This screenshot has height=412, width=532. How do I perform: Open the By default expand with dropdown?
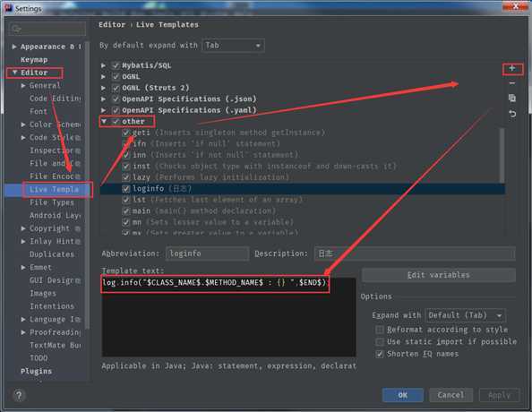233,46
